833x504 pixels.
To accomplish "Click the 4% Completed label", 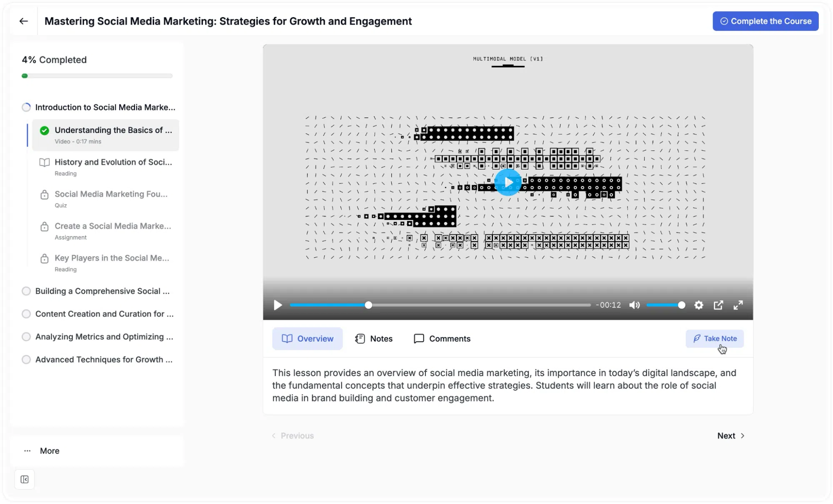I will (54, 60).
